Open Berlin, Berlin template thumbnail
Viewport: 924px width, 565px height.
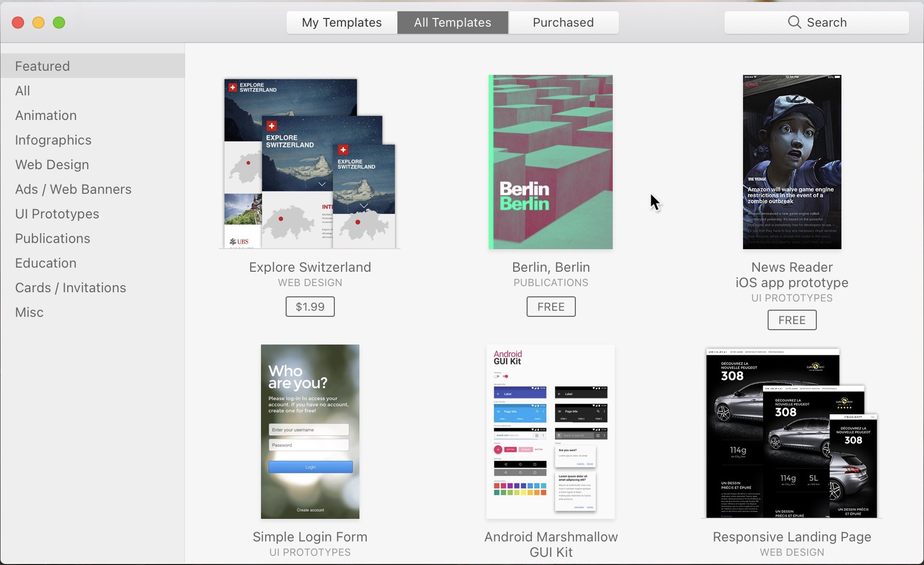coord(551,162)
